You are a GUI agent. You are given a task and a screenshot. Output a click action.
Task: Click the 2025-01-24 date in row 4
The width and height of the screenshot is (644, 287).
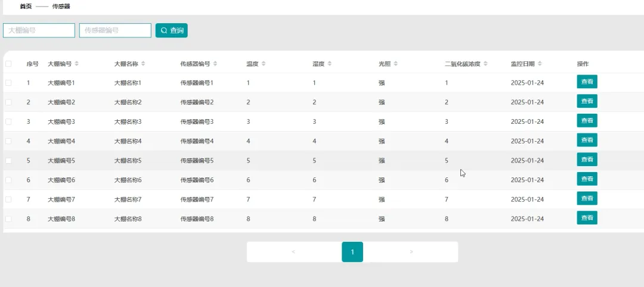527,141
